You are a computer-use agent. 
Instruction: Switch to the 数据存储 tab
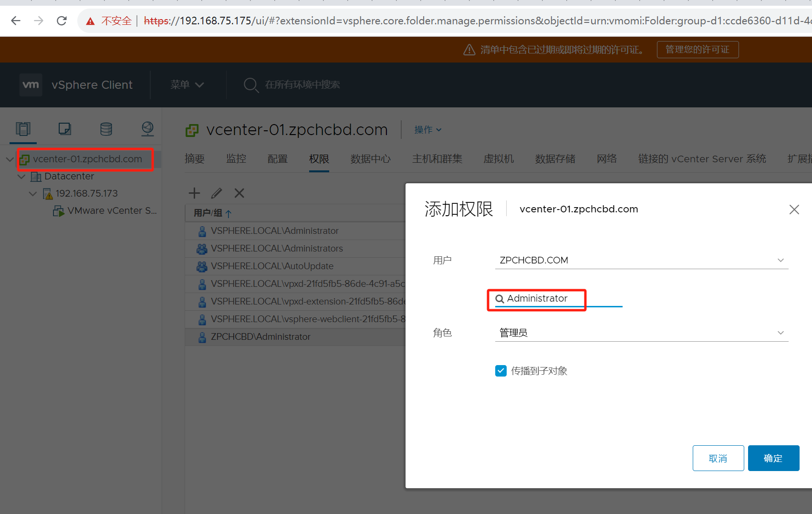click(x=555, y=159)
